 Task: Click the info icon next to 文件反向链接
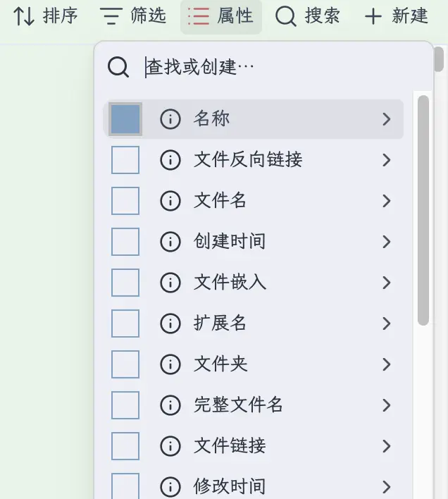coord(170,160)
